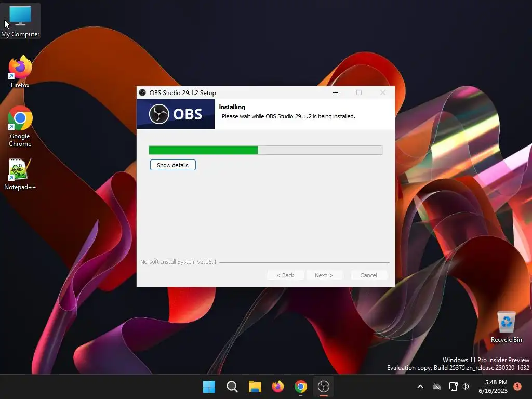Click the greyed close button of Setup
532x399 pixels.
[383, 92]
